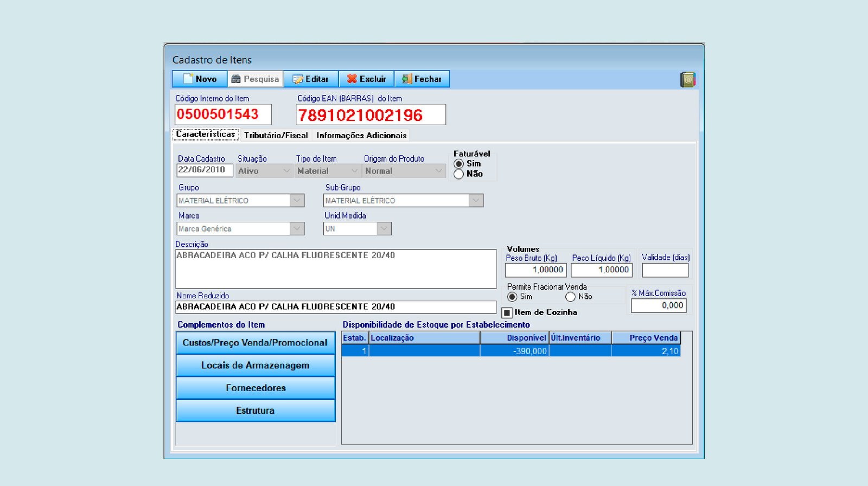This screenshot has width=868, height=486.
Task: Expand the Unid.Medida dropdown
Action: click(357, 229)
